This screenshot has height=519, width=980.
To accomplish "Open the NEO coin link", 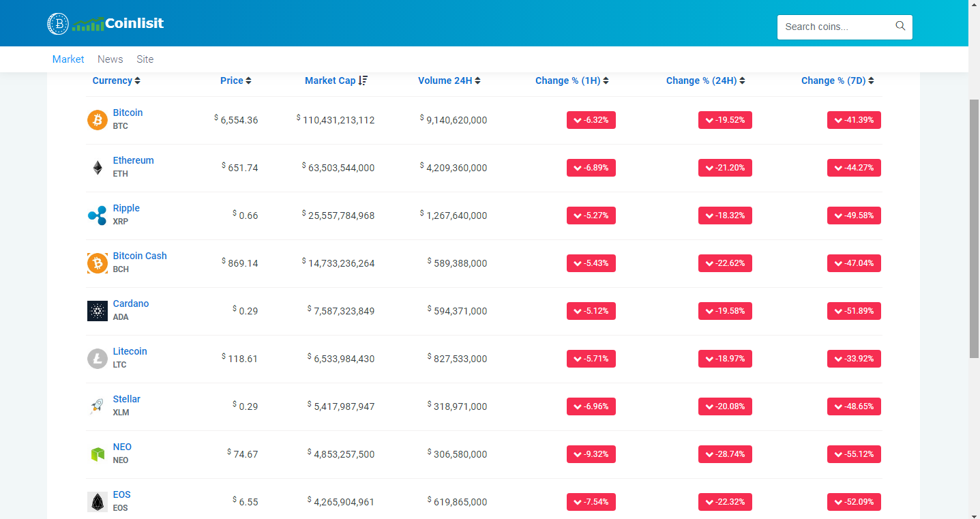I will [x=122, y=447].
